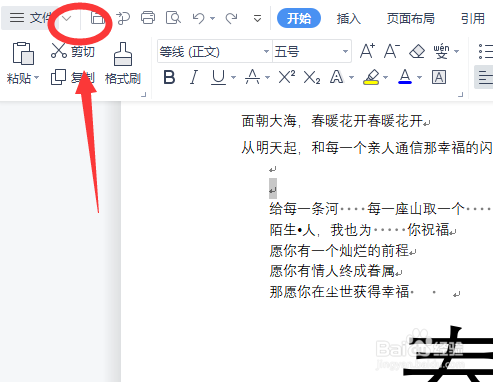Open the 文件 menu button

coord(30,18)
